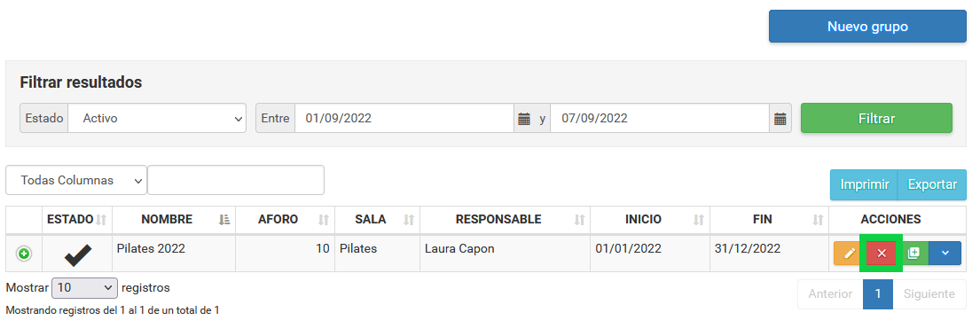Screen dimensions: 980x336
Task: Open calendar picker for the start date
Action: [524, 118]
